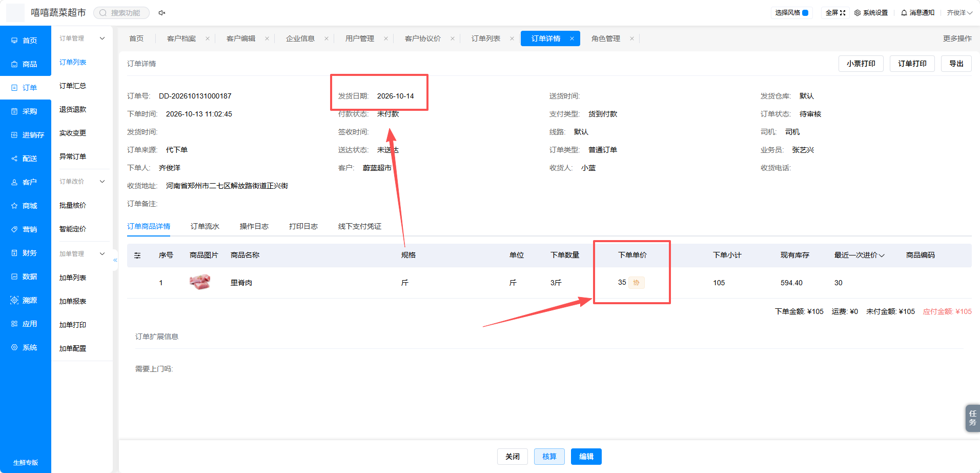The width and height of the screenshot is (980, 473).
Task: Click the column settings icon in table header
Action: [137, 255]
